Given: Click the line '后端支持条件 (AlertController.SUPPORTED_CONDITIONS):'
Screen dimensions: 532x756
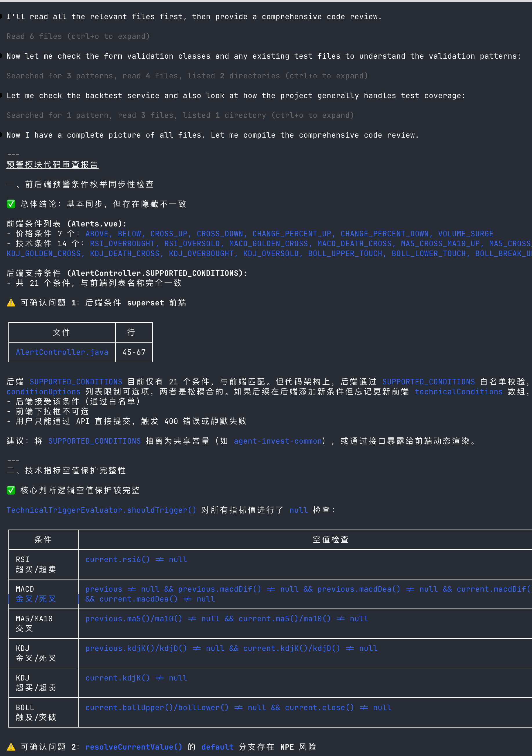Looking at the screenshot, I should coord(127,273).
